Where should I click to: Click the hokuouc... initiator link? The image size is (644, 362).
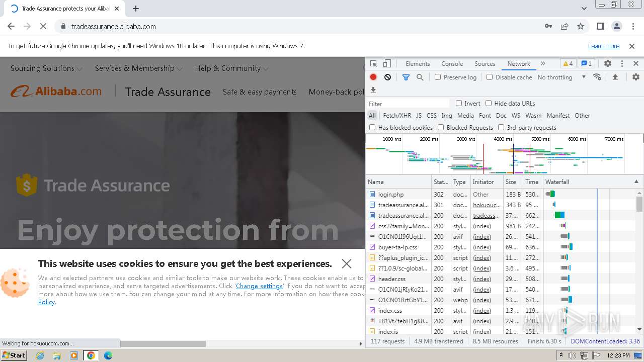[487, 205]
